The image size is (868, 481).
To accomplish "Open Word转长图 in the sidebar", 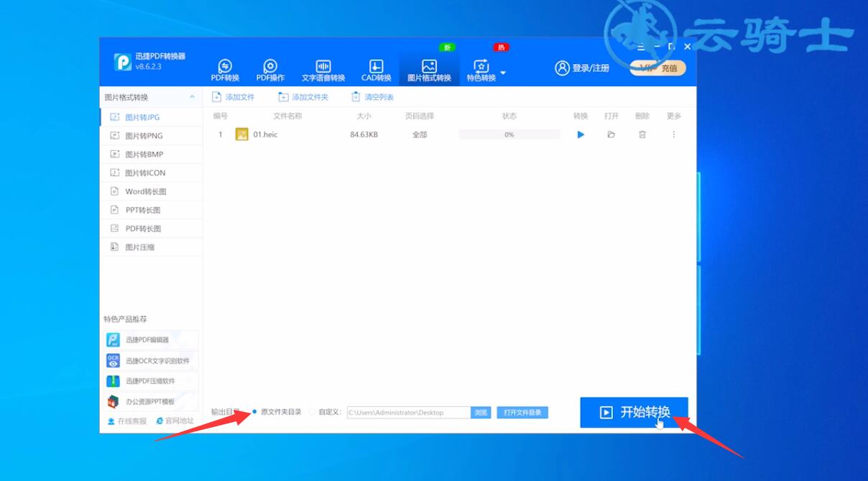I will (151, 192).
